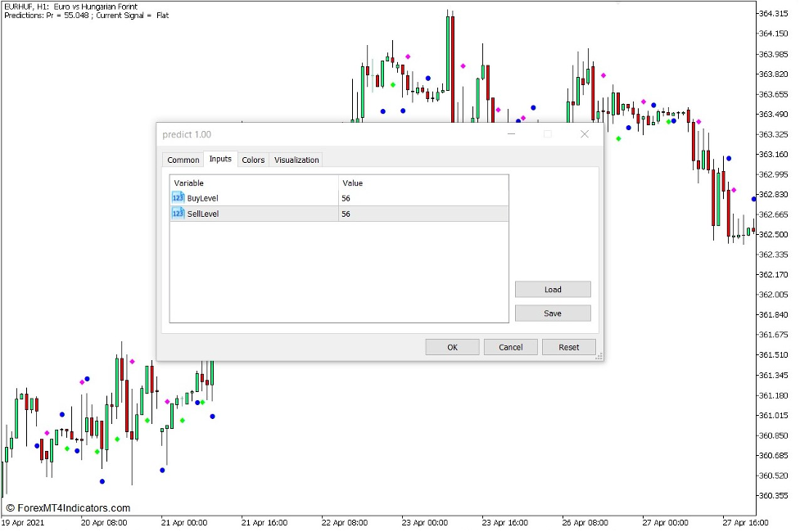This screenshot has width=800, height=532.
Task: Click the 363.985 price axis label
Action: tap(774, 53)
